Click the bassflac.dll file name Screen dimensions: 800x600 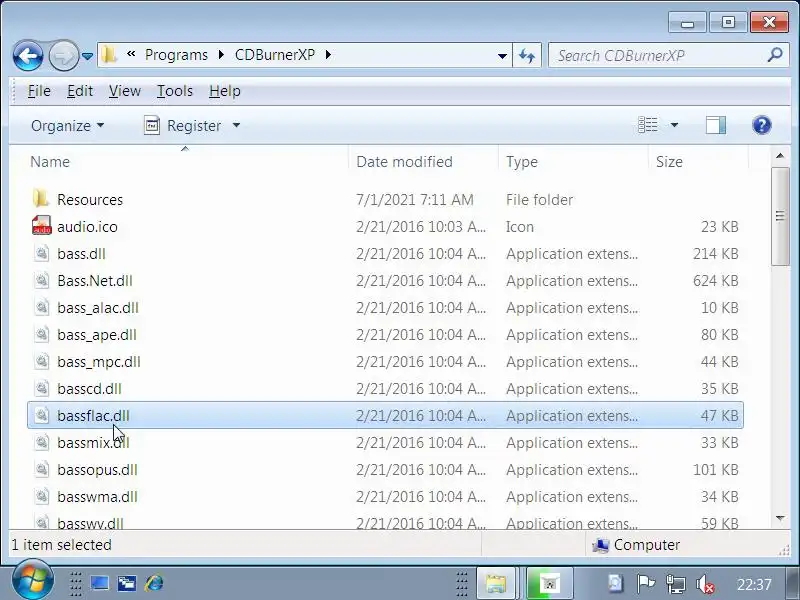[x=93, y=415]
